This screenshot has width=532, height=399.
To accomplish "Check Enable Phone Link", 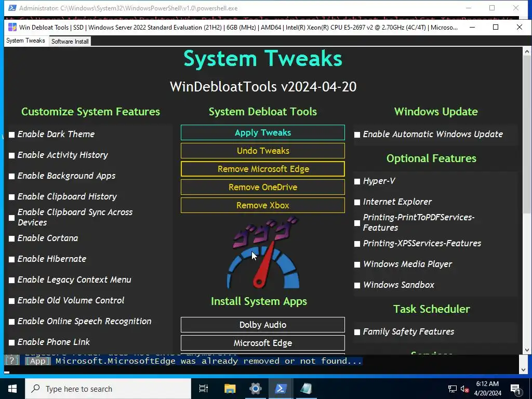I will [x=11, y=342].
